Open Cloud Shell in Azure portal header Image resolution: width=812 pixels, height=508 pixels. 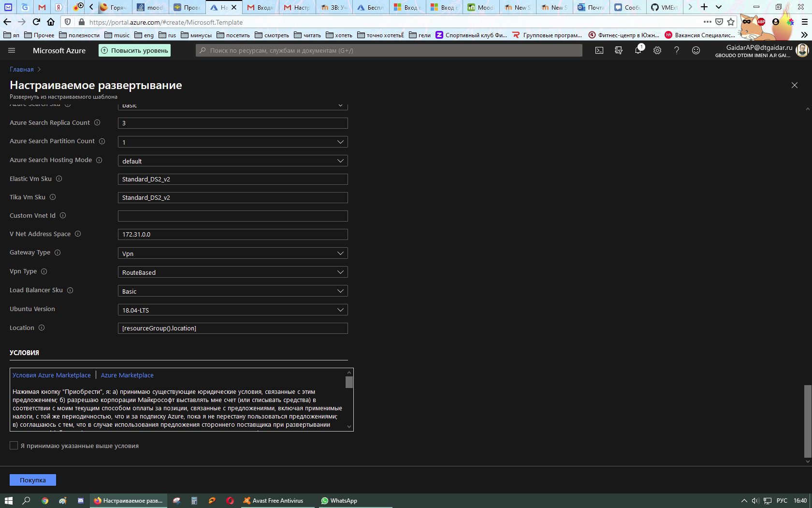point(599,50)
